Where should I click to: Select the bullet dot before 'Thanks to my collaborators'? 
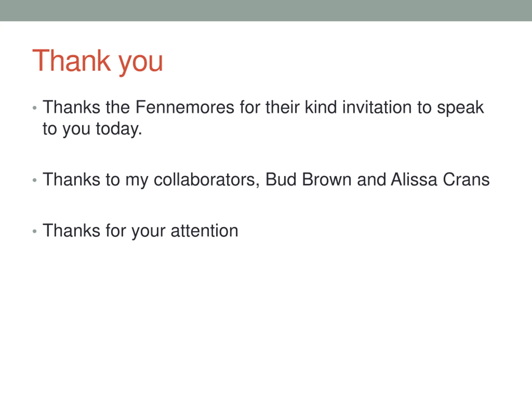click(35, 180)
